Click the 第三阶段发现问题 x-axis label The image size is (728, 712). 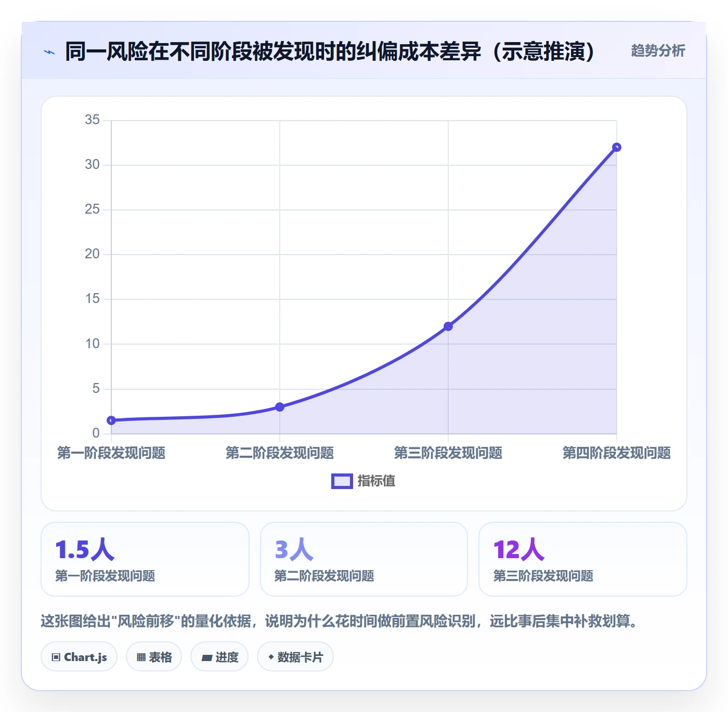[448, 453]
